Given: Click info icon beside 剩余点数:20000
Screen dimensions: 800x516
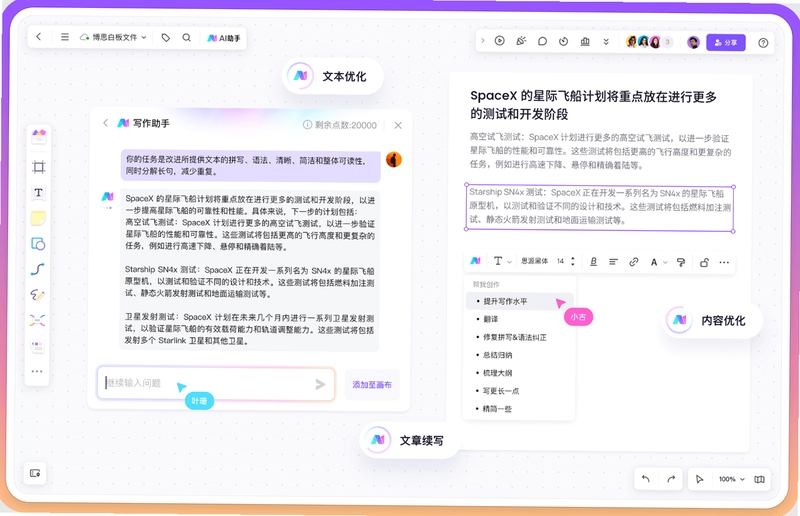Looking at the screenshot, I should [307, 125].
